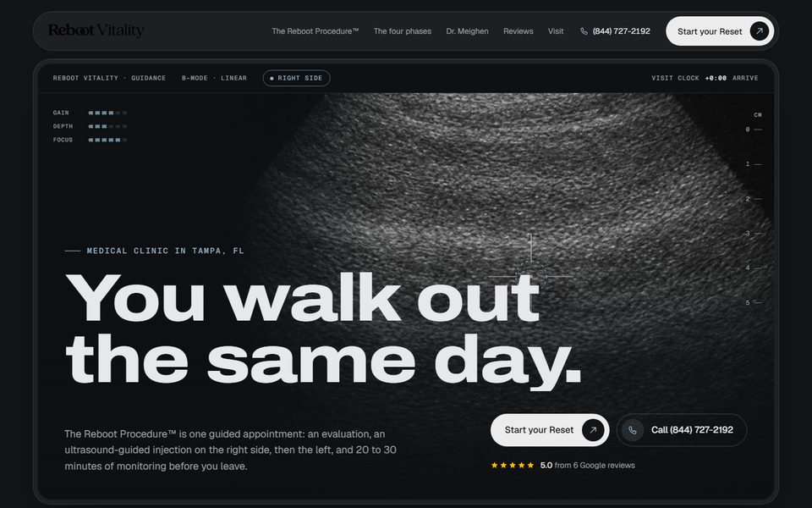
Task: Click the VISIT CLOCK label
Action: [675, 78]
